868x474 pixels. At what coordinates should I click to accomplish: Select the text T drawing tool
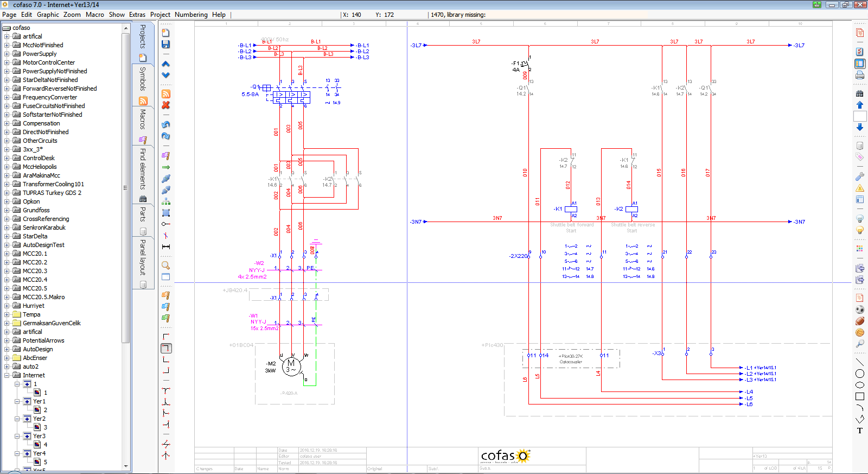tap(860, 431)
